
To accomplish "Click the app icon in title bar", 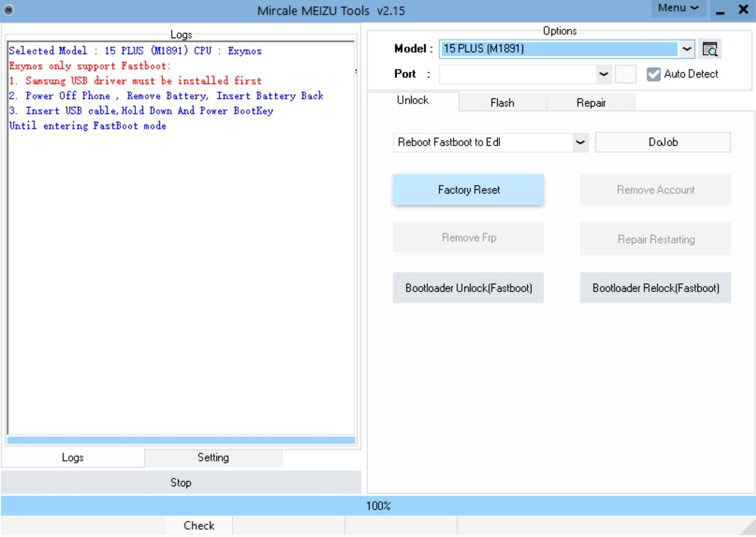I will tap(9, 9).
